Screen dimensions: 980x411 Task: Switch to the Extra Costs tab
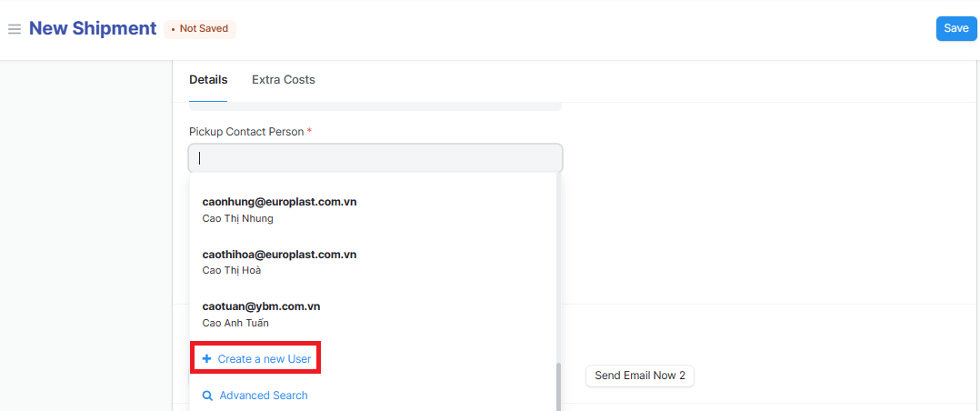pos(284,80)
